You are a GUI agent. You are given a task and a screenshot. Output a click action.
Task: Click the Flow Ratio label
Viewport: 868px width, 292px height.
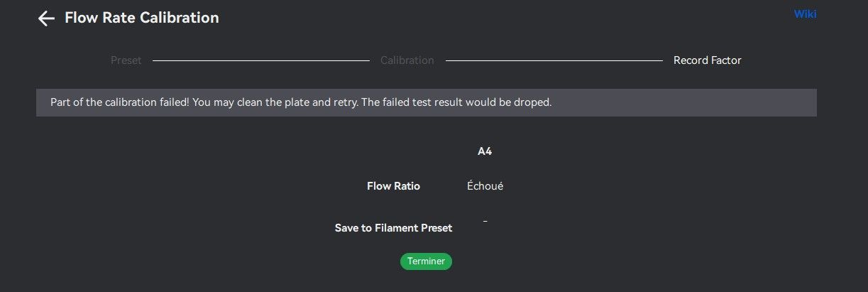click(393, 186)
